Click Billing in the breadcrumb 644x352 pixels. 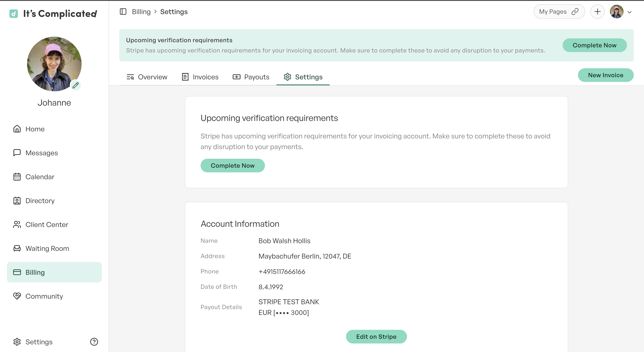(141, 12)
